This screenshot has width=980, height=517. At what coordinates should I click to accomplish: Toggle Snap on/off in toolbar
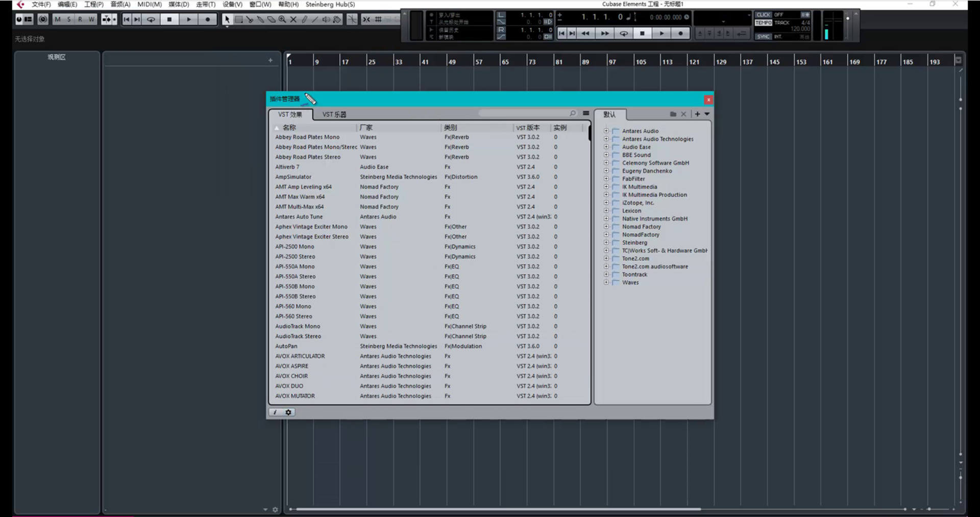click(366, 19)
